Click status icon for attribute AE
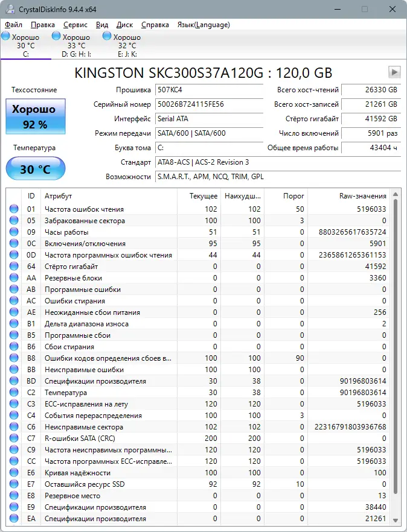Viewport: 407px width, 532px height. point(14,312)
